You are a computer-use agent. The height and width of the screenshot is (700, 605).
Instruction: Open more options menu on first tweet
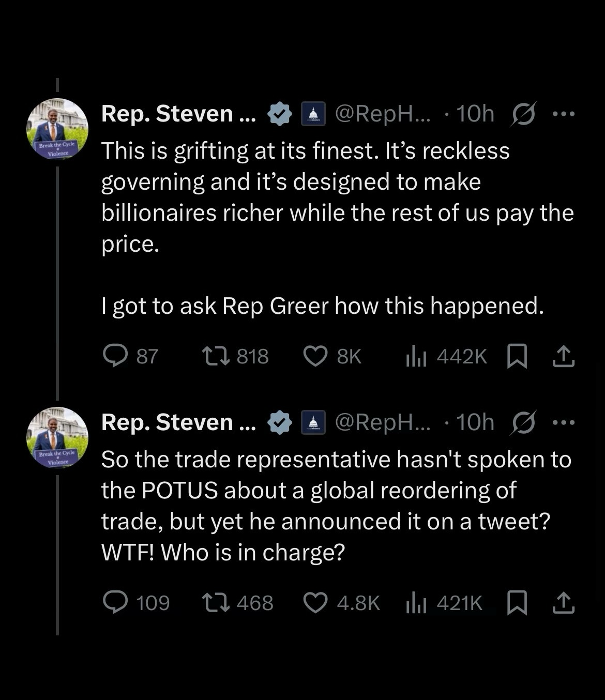click(563, 114)
